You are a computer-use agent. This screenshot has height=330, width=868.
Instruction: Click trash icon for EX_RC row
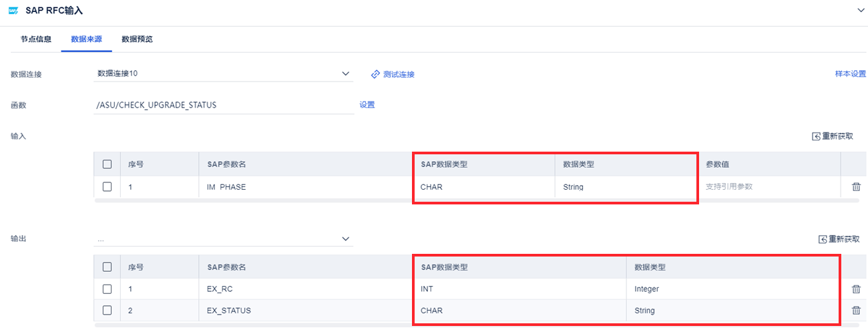856,289
